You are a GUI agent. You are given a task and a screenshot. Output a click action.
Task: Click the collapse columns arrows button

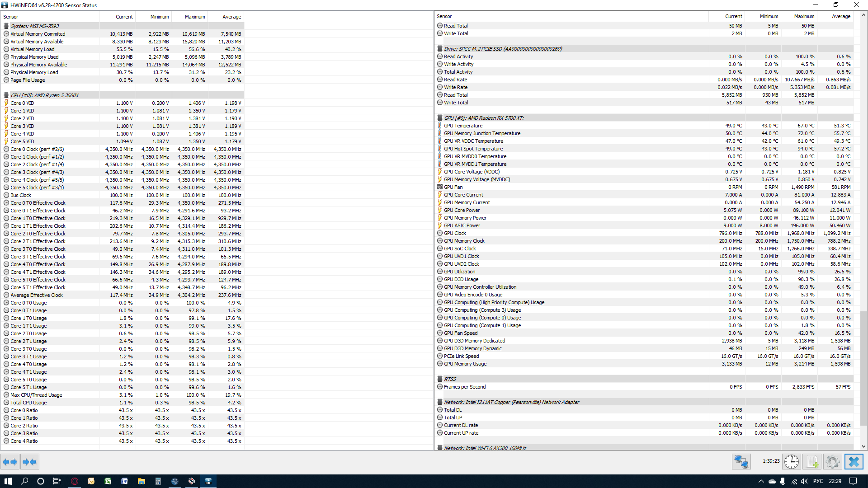click(30, 462)
